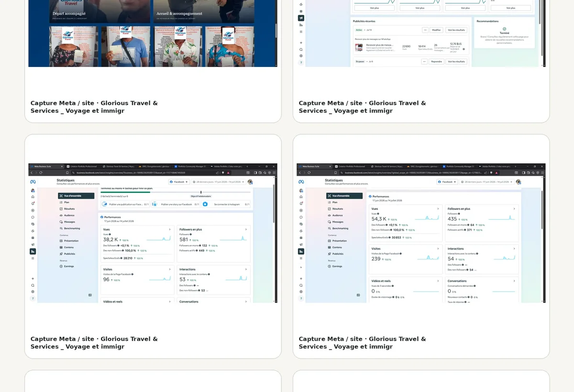Select the caption under the client photos card
574x392 pixels.
pyautogui.click(x=94, y=107)
